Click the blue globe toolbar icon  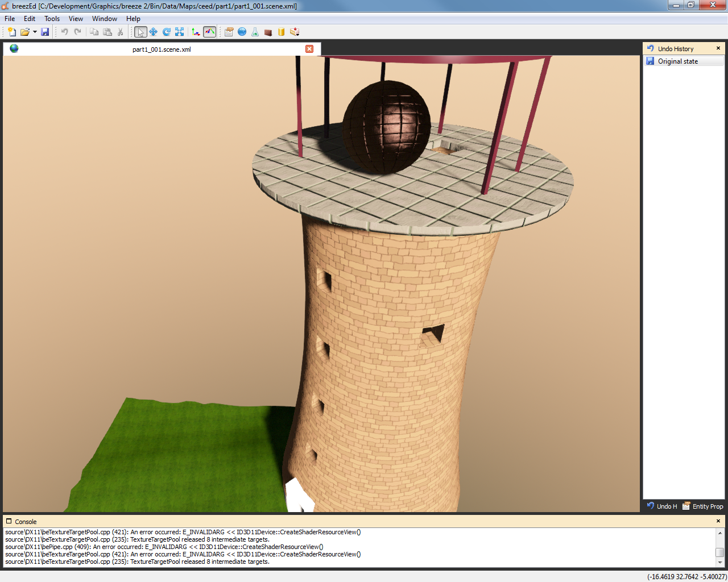[x=242, y=32]
